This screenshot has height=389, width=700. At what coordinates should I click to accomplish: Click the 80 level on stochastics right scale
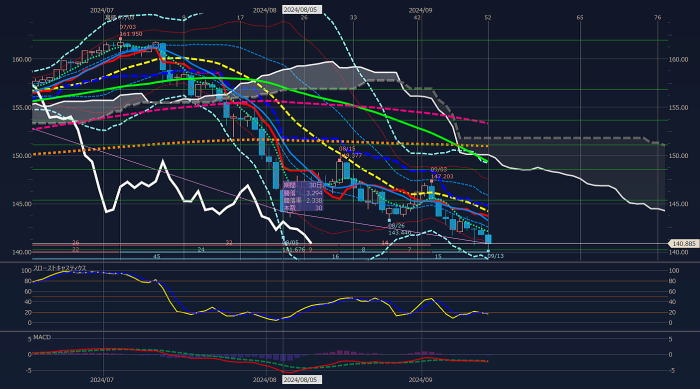tap(673, 281)
